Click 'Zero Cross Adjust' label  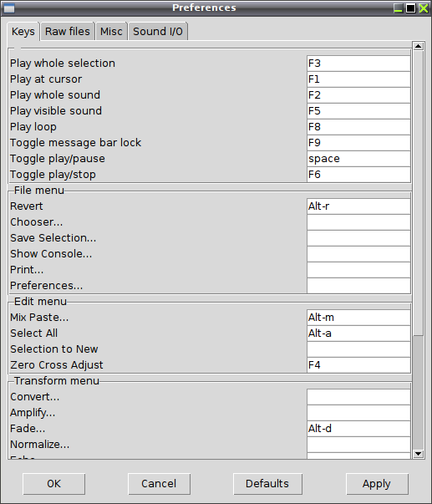point(57,365)
